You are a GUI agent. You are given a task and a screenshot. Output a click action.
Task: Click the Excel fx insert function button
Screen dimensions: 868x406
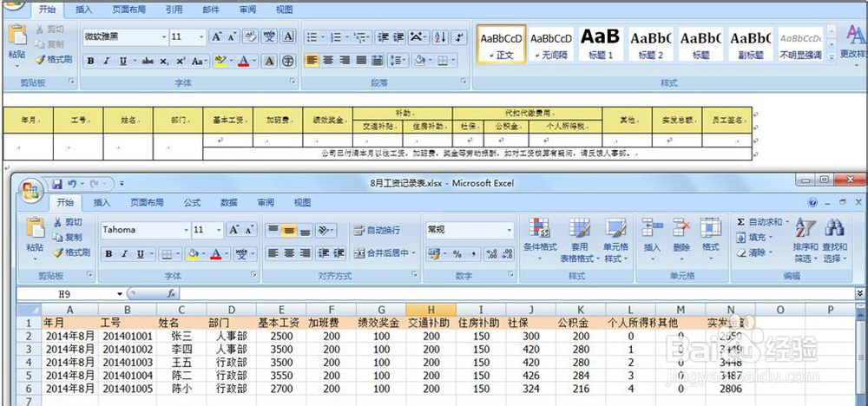point(172,294)
